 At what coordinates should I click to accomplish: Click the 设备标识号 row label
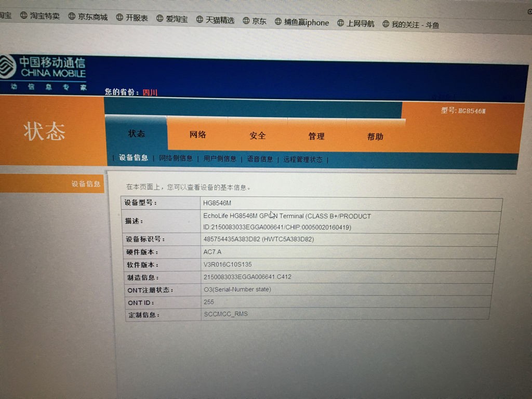145,239
